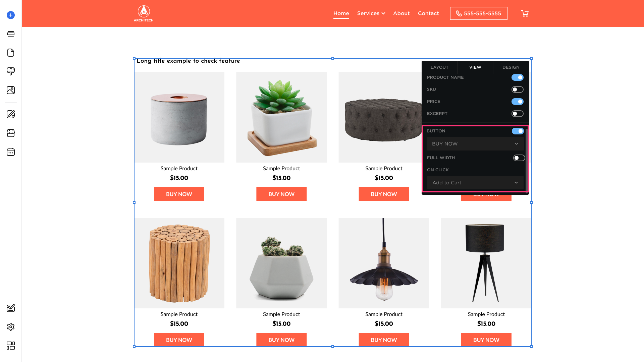Toggle the SKU switch on
Viewport: 644px width, 362px height.
click(x=517, y=89)
